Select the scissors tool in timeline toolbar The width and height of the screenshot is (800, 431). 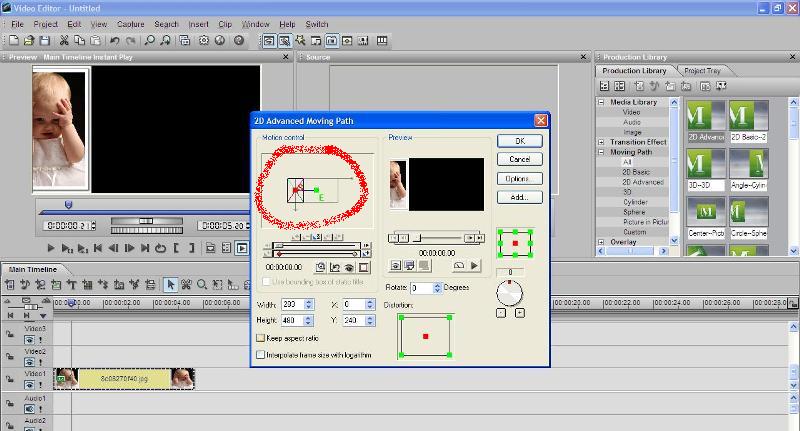point(186,285)
